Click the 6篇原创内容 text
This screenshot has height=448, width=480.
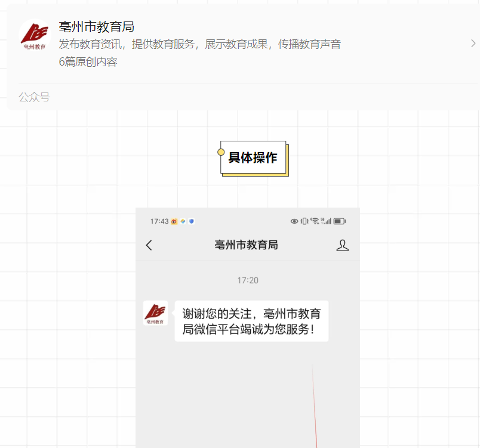tap(88, 62)
